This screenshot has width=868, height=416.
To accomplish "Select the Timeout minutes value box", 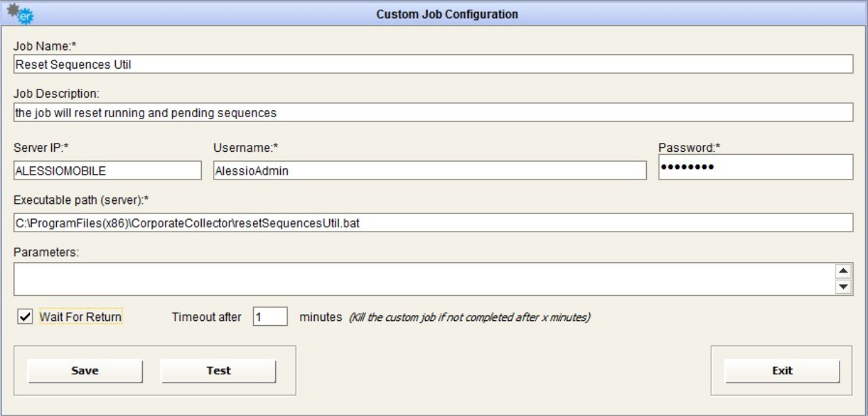I will coord(270,317).
